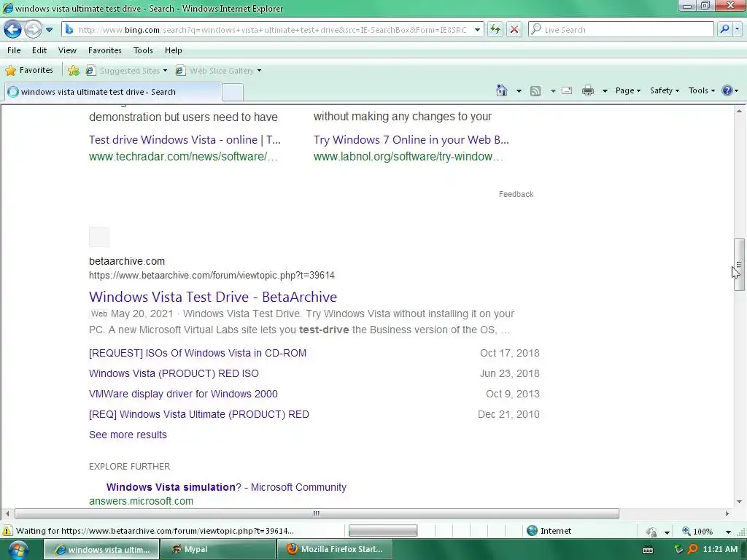Click the vertical scrollbar thumb
Viewport: 747px width, 560px height.
pos(739,264)
